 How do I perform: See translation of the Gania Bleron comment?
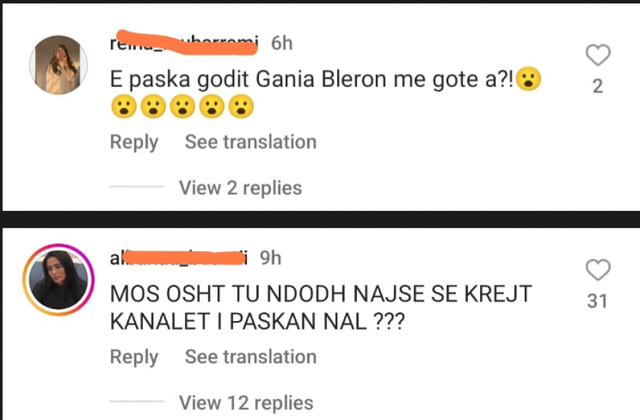coord(251,142)
